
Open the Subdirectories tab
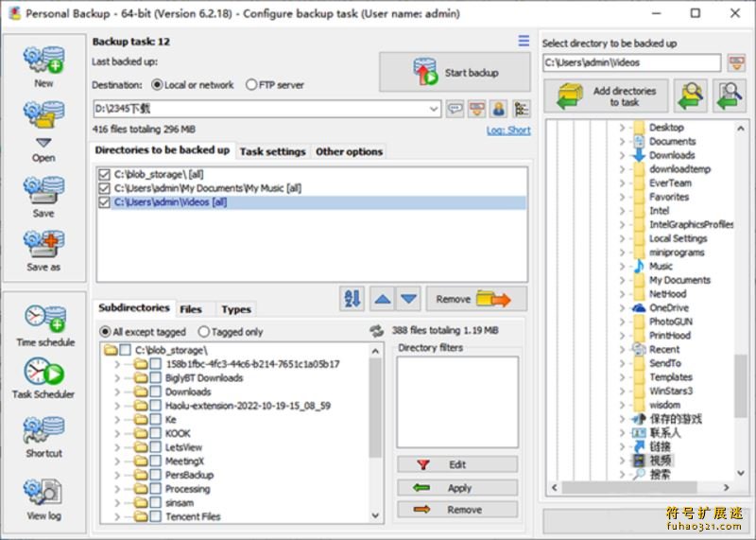coord(134,308)
